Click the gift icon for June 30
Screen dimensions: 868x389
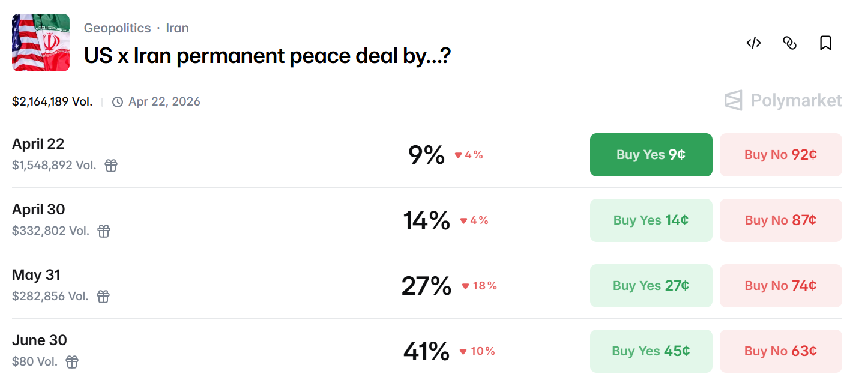click(72, 362)
